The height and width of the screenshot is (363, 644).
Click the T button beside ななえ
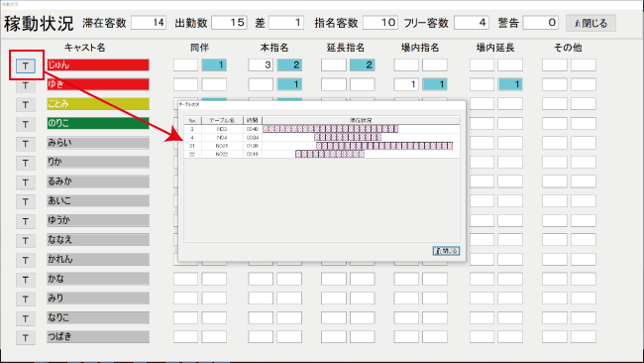26,241
